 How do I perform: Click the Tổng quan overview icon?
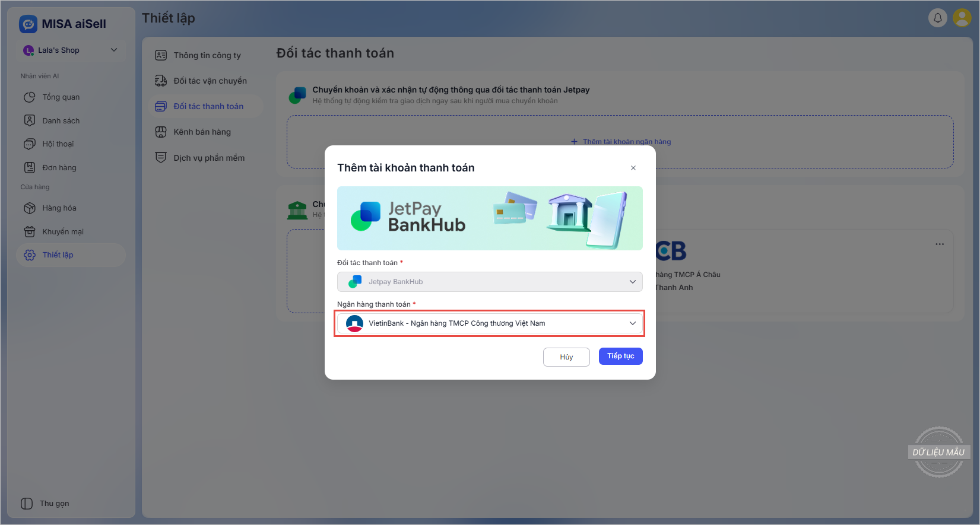click(x=30, y=97)
